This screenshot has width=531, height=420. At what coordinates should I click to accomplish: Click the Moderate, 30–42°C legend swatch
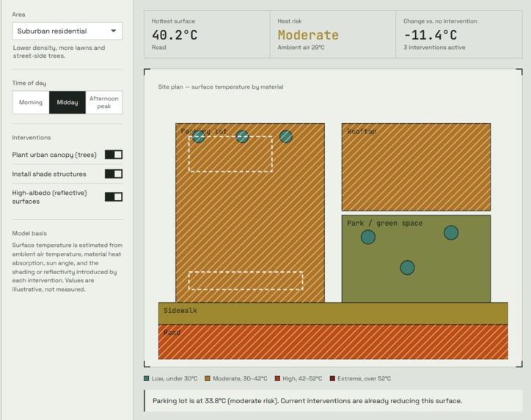(208, 378)
